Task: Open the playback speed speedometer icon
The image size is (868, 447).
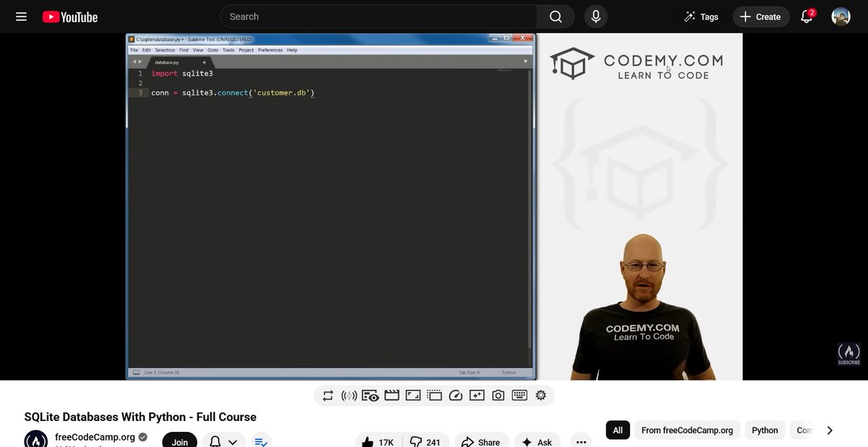Action: pyautogui.click(x=456, y=396)
